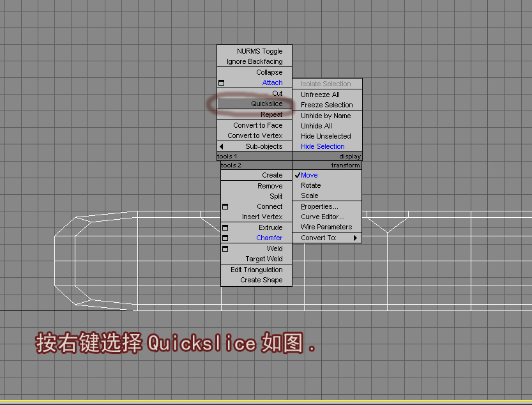Click the transform quad header

(327, 165)
